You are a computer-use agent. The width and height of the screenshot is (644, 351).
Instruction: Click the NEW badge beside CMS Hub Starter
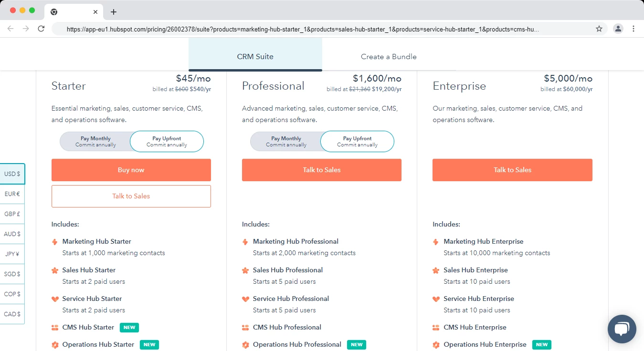[x=129, y=328]
